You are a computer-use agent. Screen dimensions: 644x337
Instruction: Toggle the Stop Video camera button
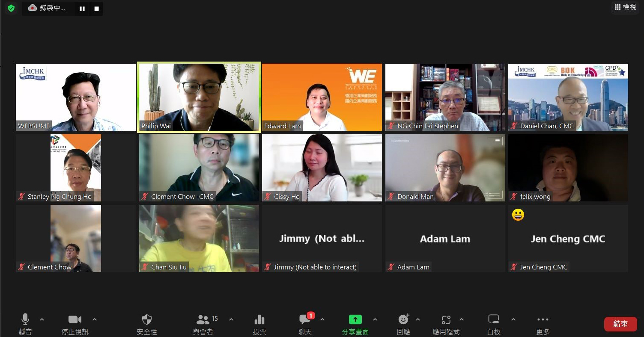(x=75, y=319)
